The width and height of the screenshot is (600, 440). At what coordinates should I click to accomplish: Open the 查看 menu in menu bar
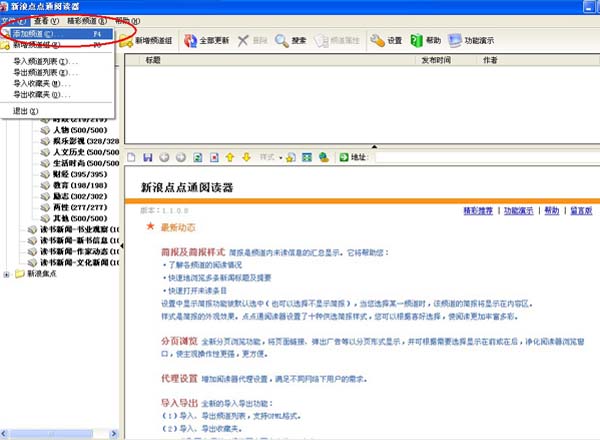click(x=47, y=21)
